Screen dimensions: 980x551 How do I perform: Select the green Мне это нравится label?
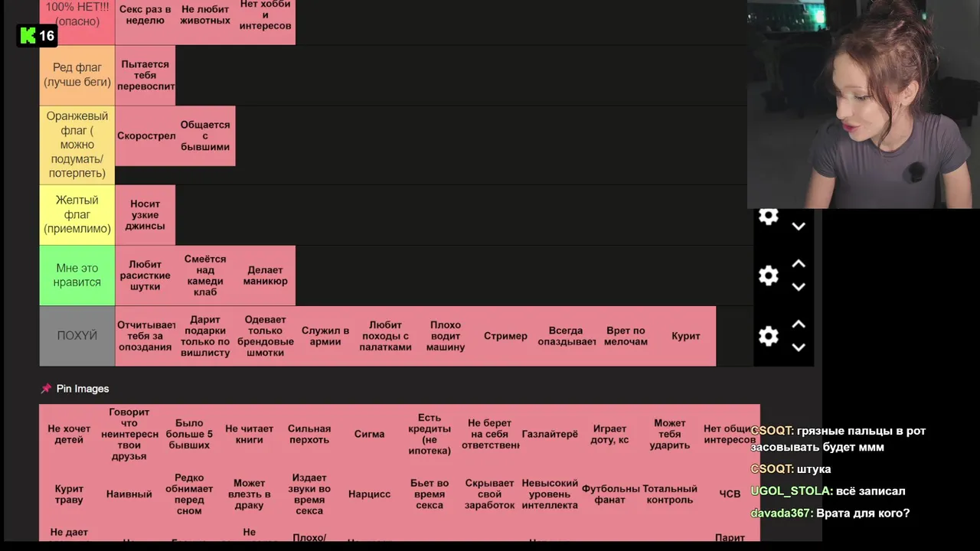(x=77, y=275)
